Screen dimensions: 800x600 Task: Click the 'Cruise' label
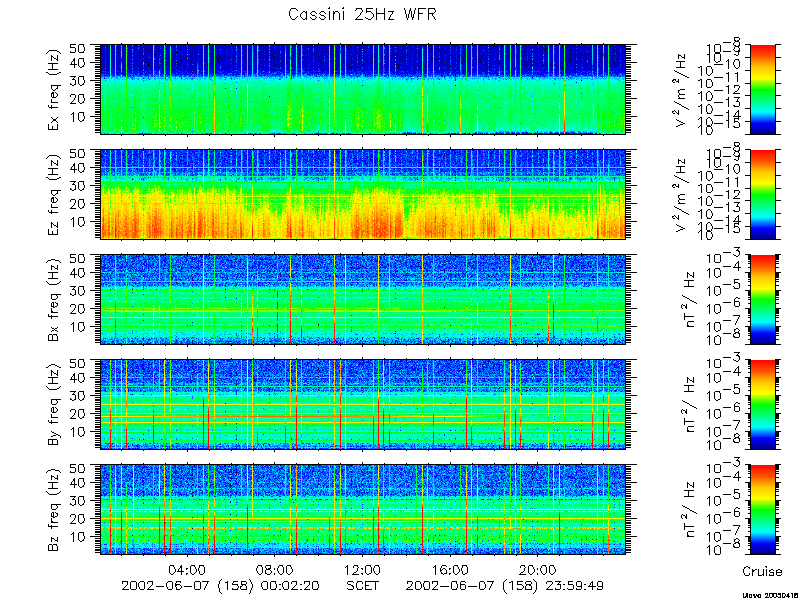(762, 571)
